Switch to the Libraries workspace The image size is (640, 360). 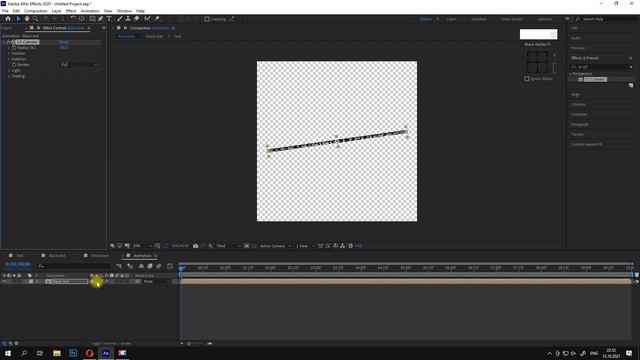(x=544, y=19)
